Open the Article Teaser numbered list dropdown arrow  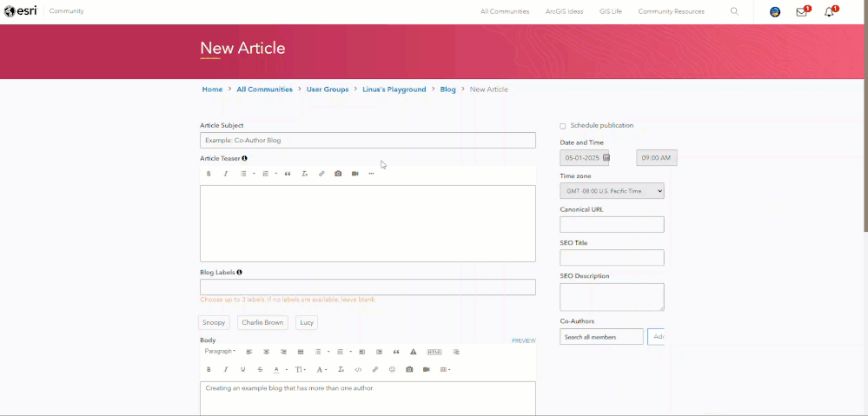(x=276, y=174)
